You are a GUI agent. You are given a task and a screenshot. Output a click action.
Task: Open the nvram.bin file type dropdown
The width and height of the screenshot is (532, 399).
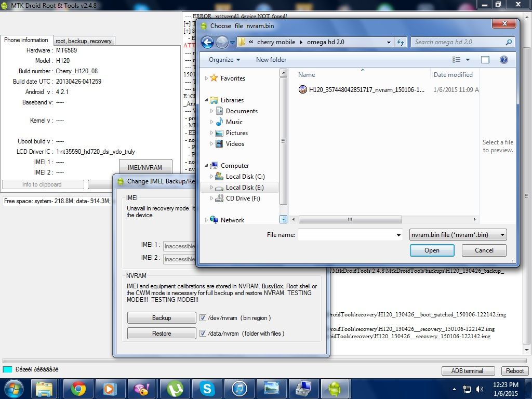pos(458,235)
